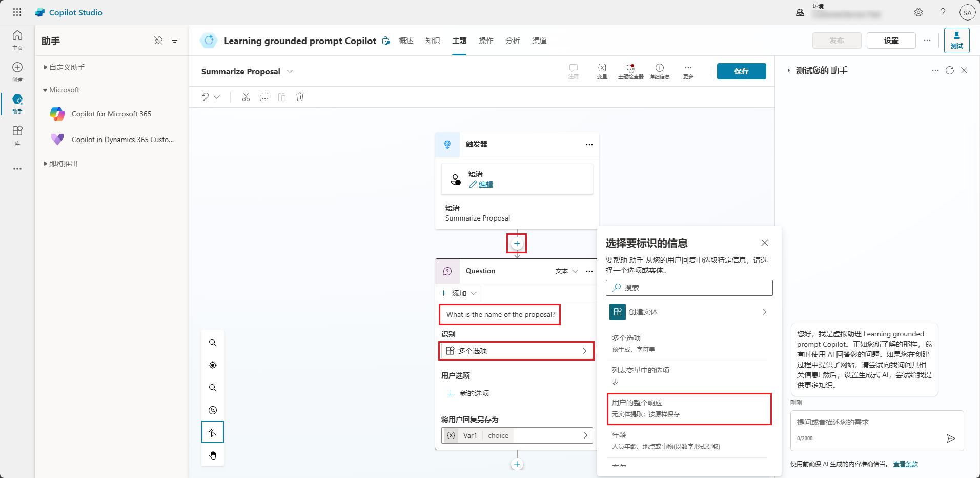Run the 主题检查器 topic checker
The height and width of the screenshot is (478, 980).
[630, 71]
